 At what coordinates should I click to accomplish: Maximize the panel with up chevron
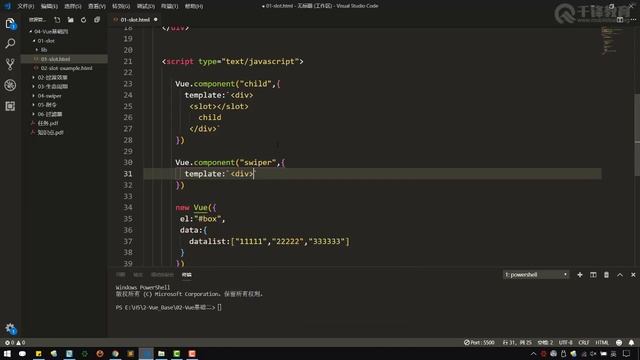pos(620,275)
